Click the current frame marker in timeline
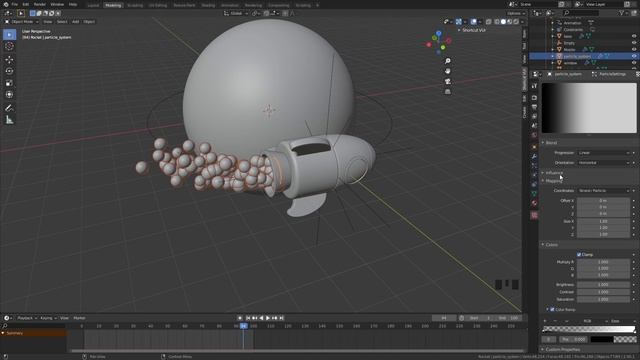Viewport: 640px width, 360px height. click(244, 326)
